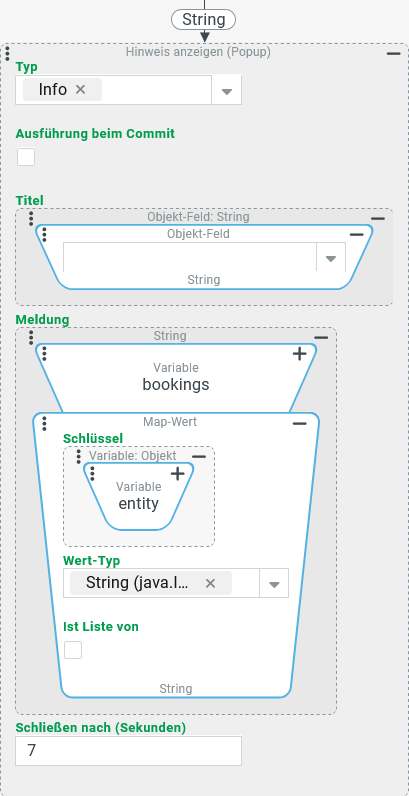The image size is (409, 796).
Task: Collapse the Map-Wert block
Action: [300, 423]
